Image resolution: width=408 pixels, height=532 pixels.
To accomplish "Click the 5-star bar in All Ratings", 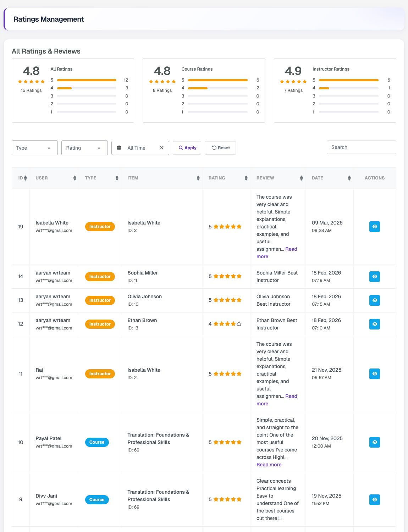I will click(87, 80).
